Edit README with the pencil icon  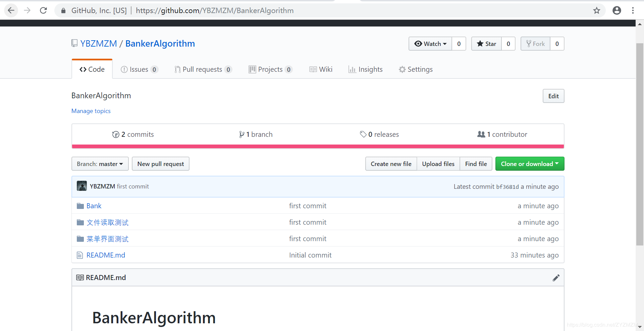click(x=556, y=278)
